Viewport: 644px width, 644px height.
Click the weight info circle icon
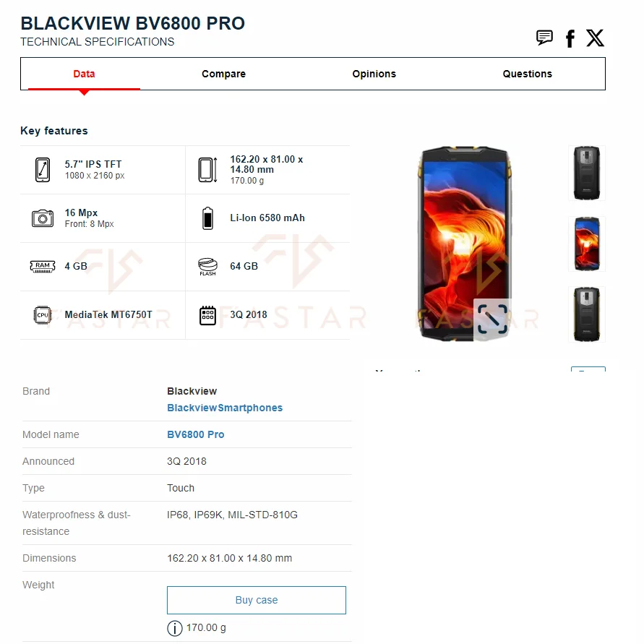pos(175,628)
